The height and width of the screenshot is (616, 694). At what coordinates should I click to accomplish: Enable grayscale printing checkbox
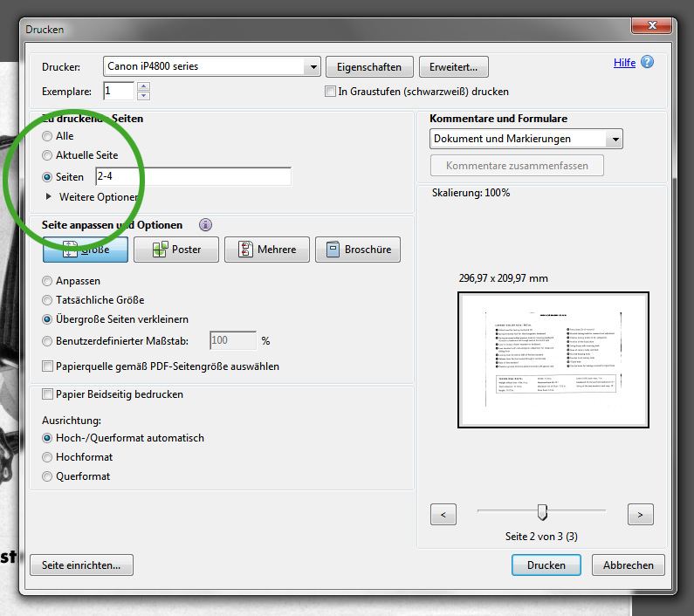330,92
